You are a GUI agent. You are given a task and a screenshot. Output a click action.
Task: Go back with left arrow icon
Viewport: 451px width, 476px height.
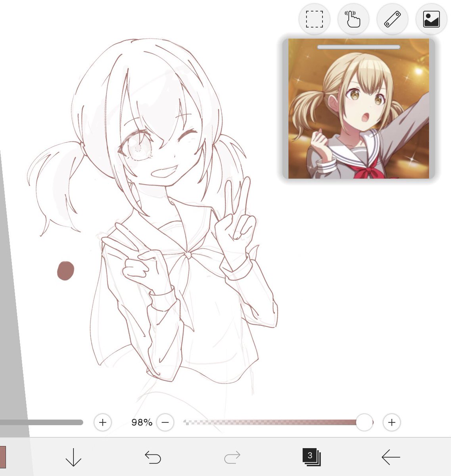[391, 457]
